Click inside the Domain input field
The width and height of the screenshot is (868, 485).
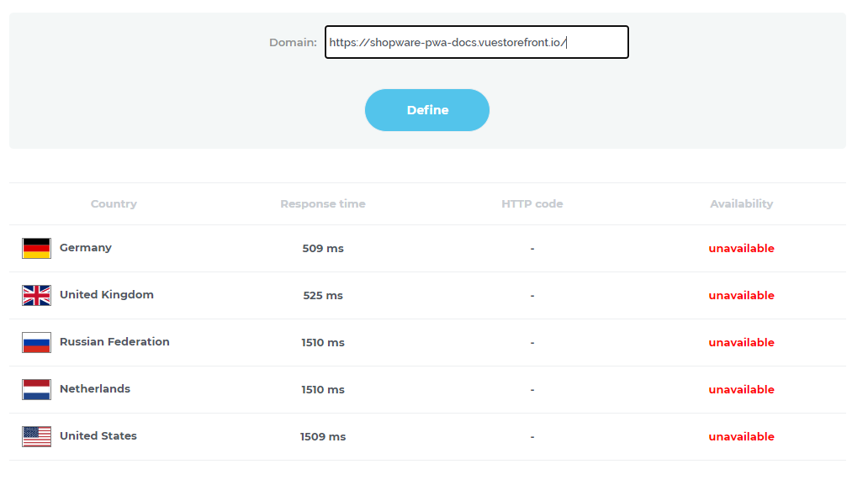pos(477,41)
